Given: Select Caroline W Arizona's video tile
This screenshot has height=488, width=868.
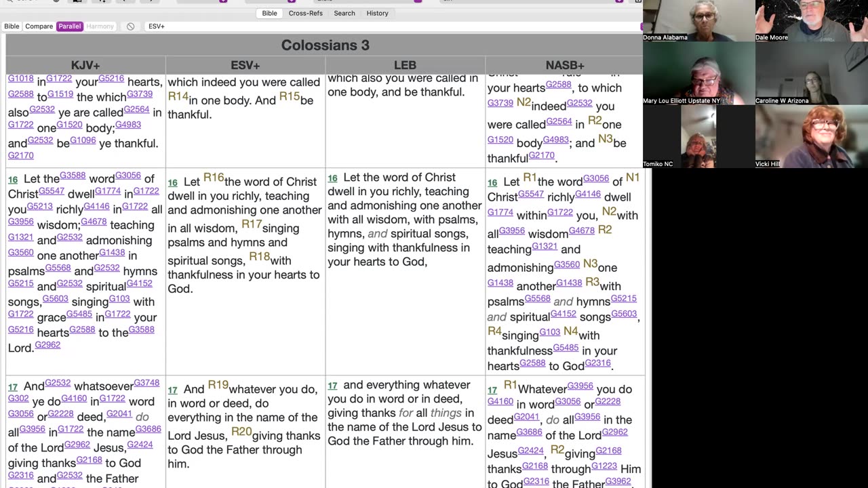Looking at the screenshot, I should coord(811,74).
